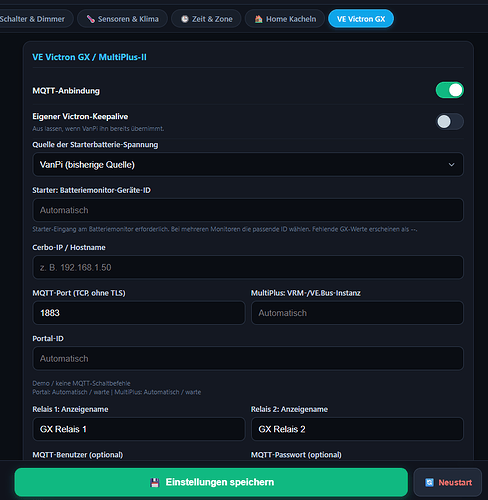Click the VE Victron GX / MultiPlus-II heading
The image size is (488, 500).
pos(89,57)
